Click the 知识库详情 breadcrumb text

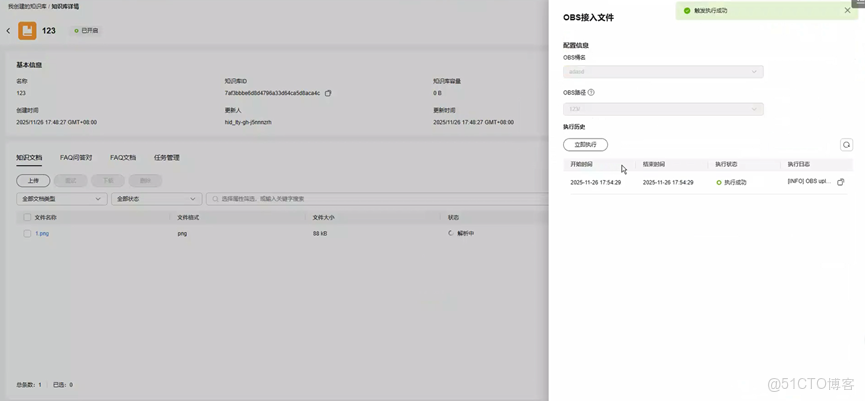point(65,6)
